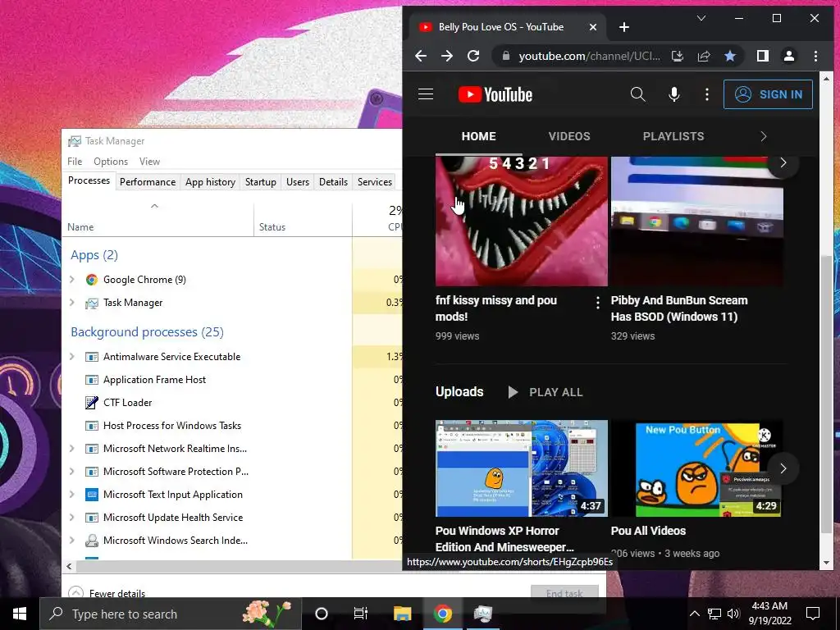Open Task Manager View menu

click(x=149, y=162)
